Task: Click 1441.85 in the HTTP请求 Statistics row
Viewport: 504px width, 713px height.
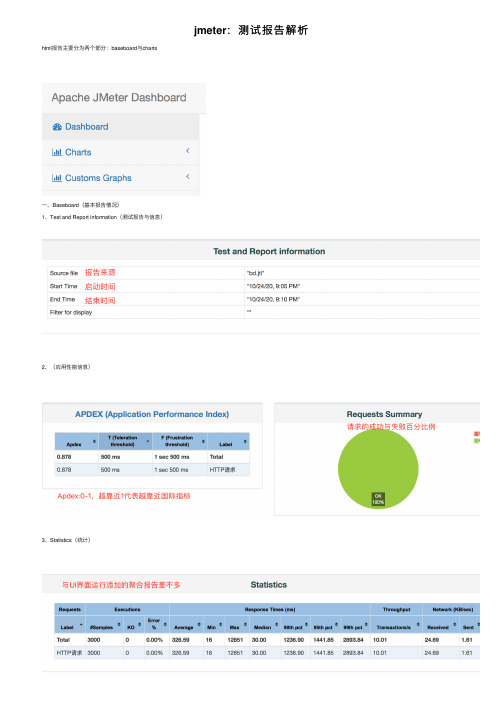Action: point(323,653)
